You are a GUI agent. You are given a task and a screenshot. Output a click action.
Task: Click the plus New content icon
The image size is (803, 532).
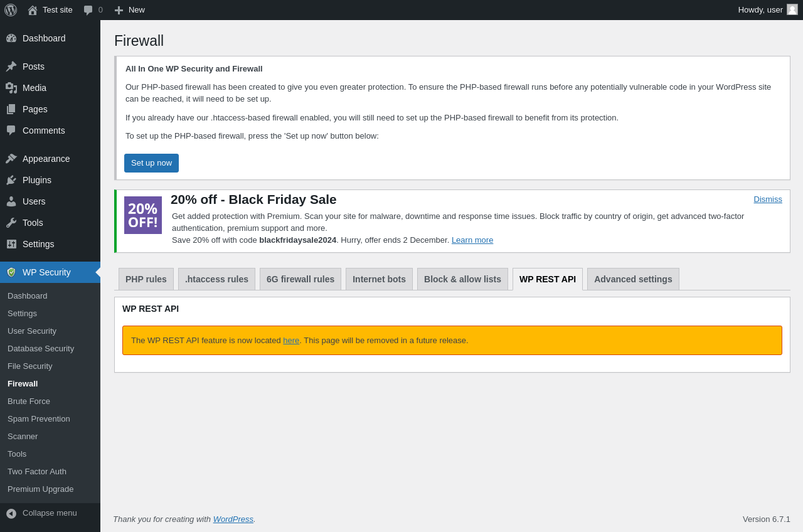pos(119,10)
